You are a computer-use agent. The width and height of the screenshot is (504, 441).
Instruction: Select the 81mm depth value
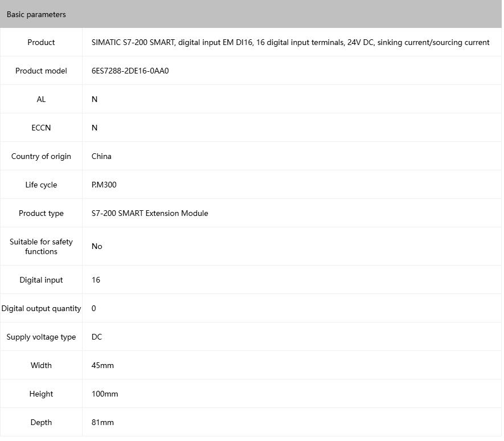103,422
